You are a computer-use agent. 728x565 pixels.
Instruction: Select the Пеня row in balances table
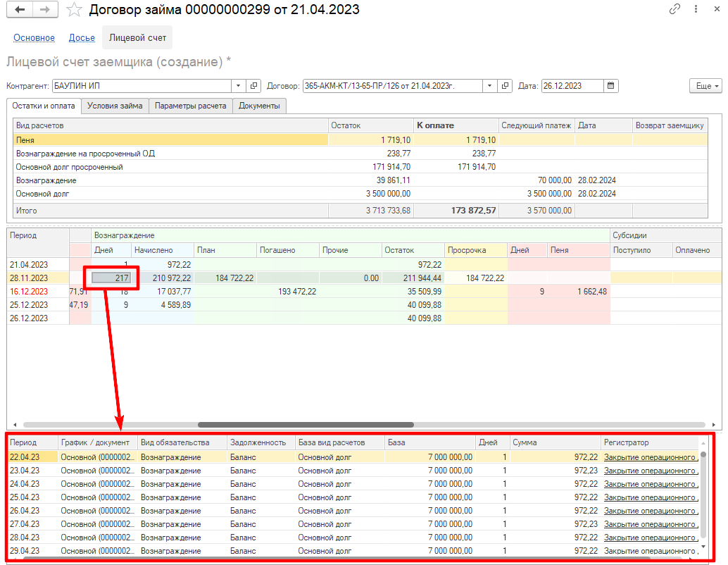click(360, 140)
